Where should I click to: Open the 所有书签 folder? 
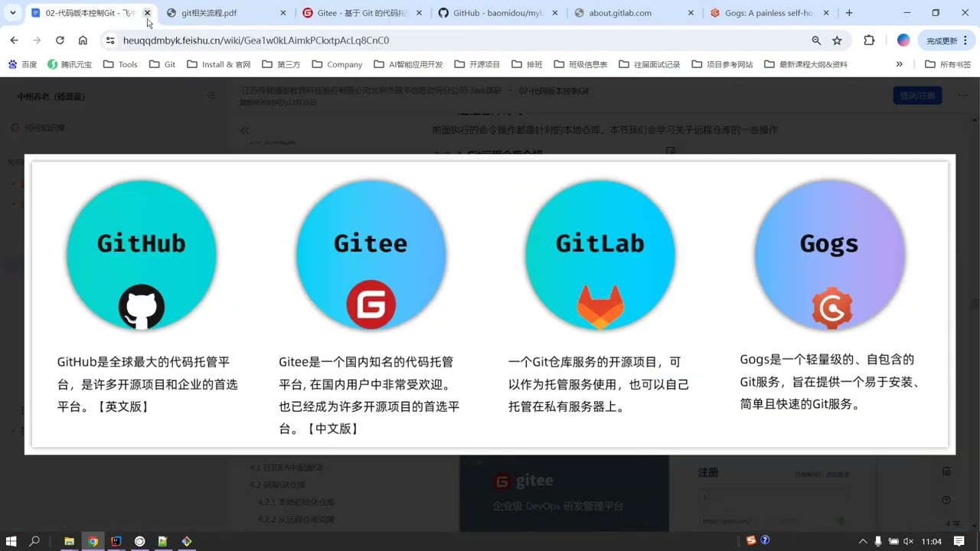coord(948,64)
